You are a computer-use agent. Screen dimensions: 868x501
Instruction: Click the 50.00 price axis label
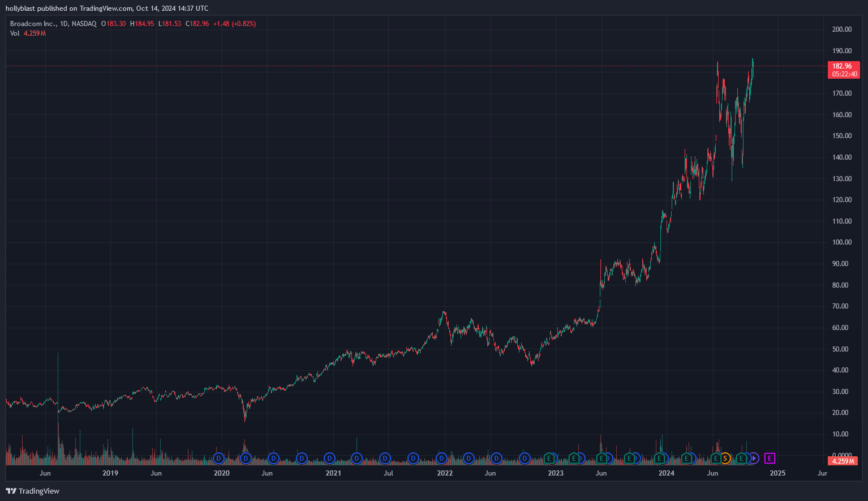(x=840, y=349)
